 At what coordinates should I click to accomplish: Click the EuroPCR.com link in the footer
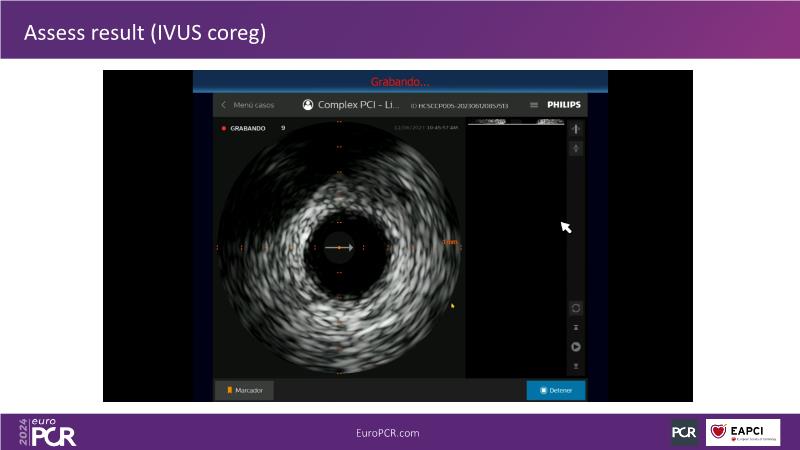(x=387, y=432)
